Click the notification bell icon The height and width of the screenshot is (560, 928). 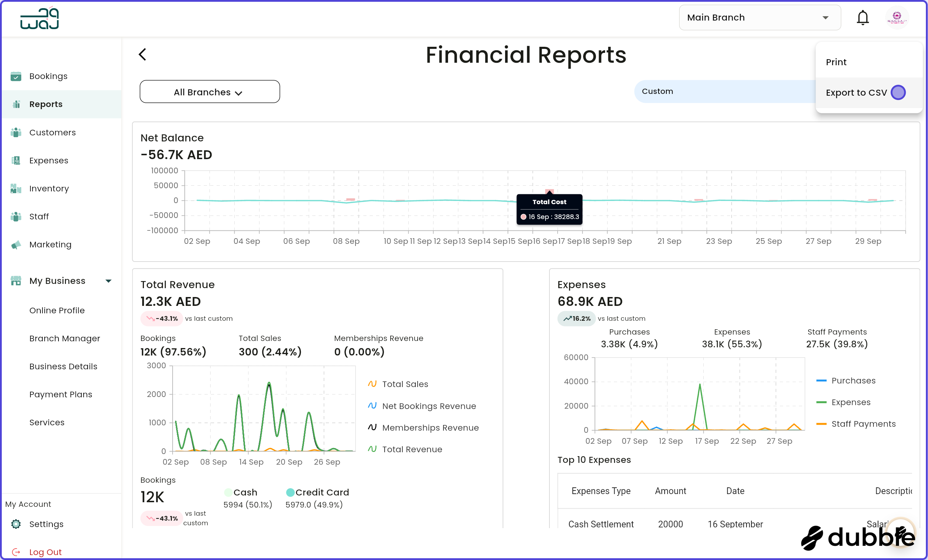tap(862, 17)
